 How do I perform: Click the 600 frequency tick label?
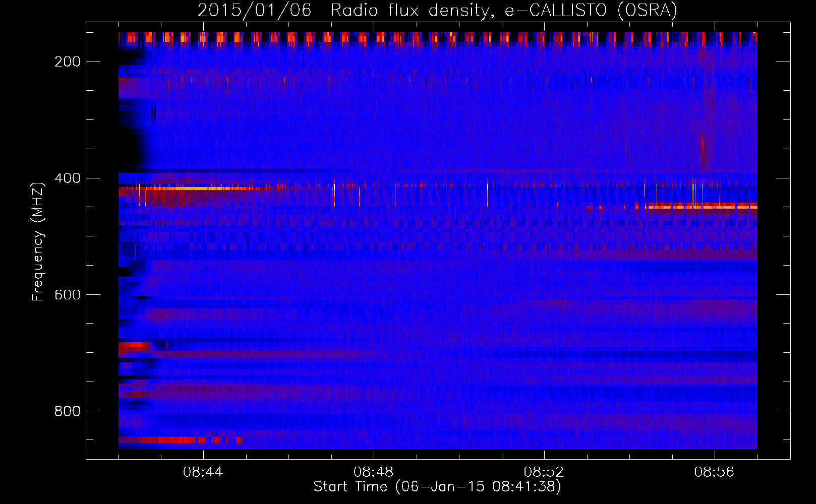tap(68, 295)
